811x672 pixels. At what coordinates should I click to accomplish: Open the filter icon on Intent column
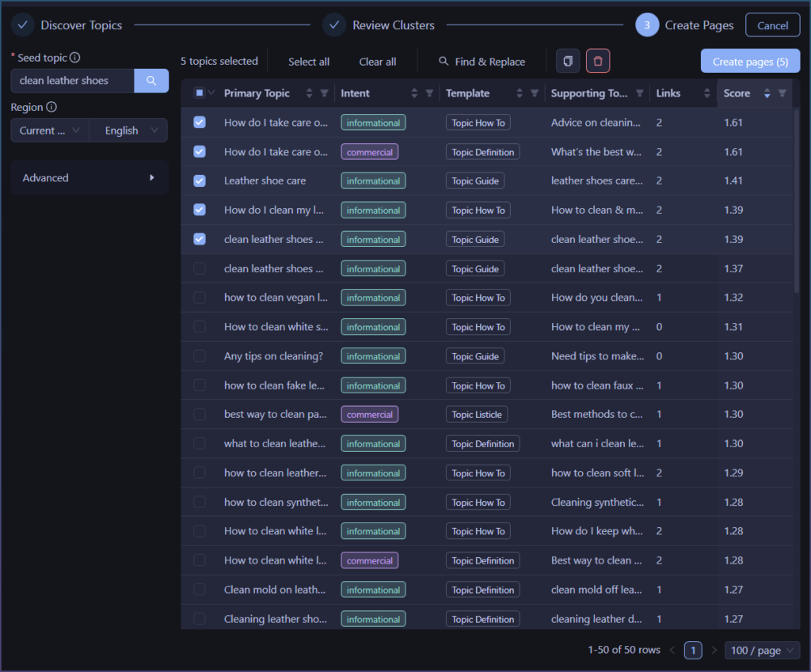(429, 93)
